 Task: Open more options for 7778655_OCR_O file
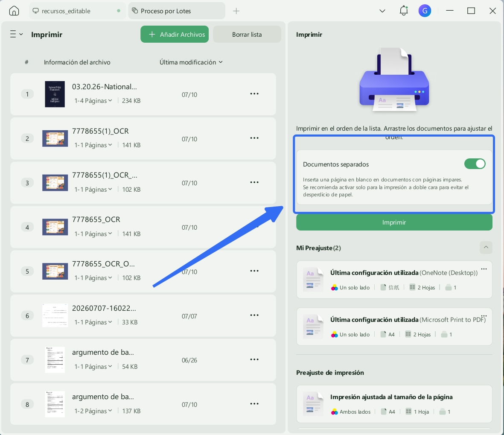(x=254, y=271)
